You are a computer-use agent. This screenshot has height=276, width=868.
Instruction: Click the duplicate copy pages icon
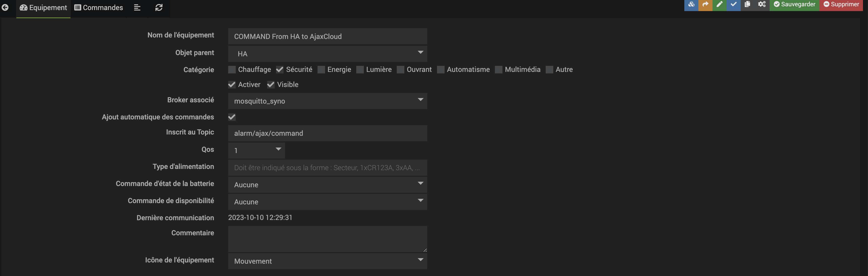pos(747,4)
